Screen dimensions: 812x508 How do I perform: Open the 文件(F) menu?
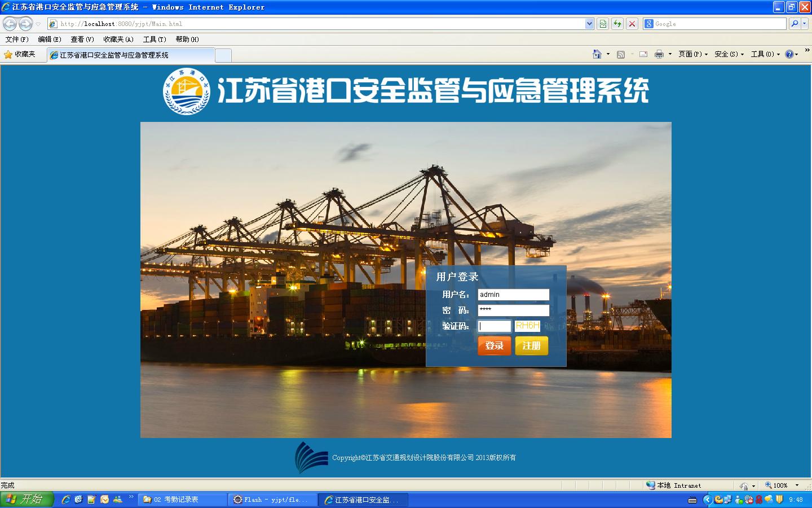point(17,40)
